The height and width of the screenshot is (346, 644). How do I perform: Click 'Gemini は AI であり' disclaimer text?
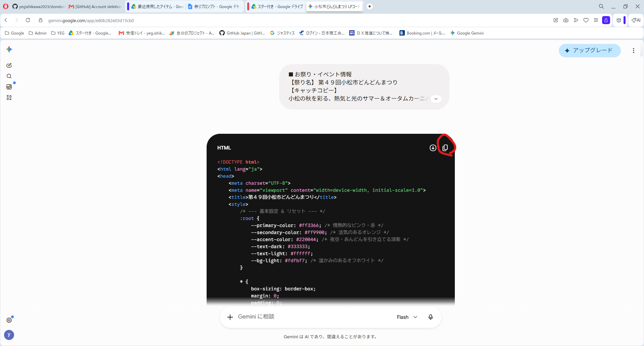pos(331,337)
